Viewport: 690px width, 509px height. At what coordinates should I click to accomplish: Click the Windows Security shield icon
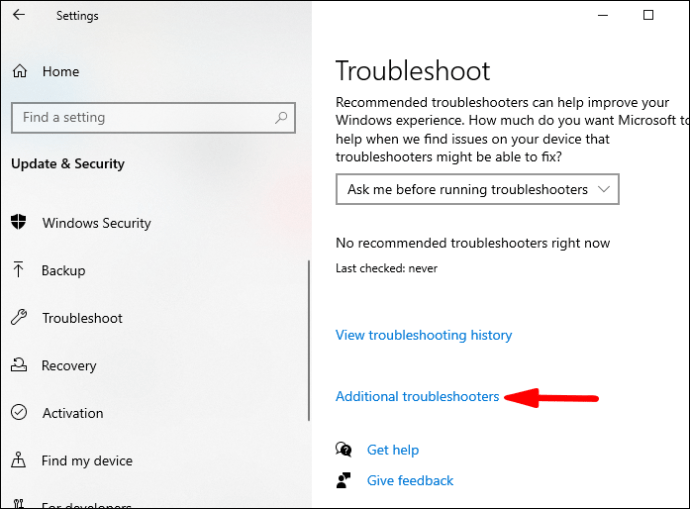click(18, 222)
